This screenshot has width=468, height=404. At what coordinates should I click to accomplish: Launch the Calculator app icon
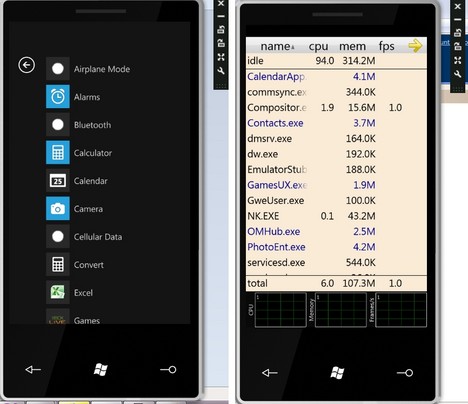click(x=58, y=153)
